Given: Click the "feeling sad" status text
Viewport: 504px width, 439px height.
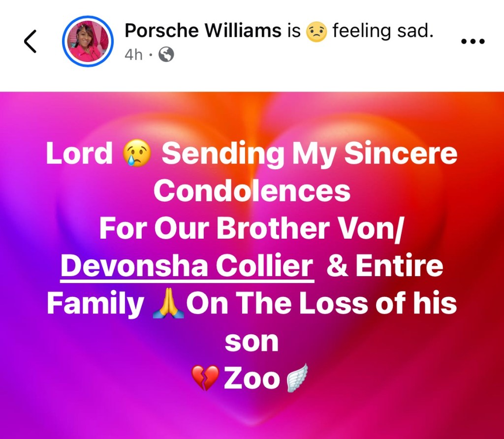Looking at the screenshot, I should (383, 31).
